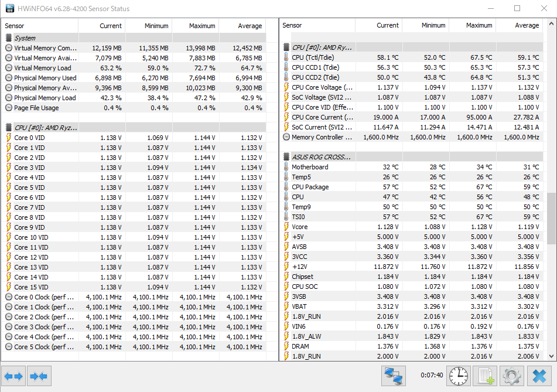Click the ASUS ROG CROSS group icon

[x=286, y=156]
